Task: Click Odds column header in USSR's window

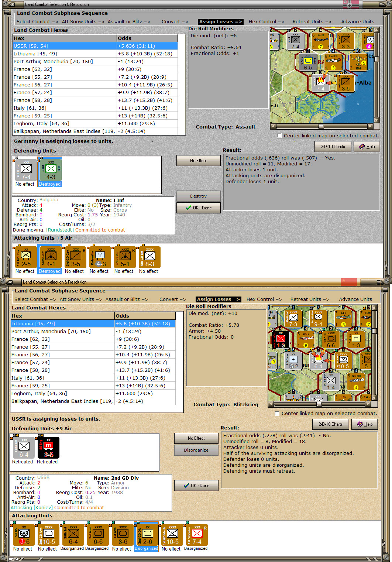Action: point(145,316)
